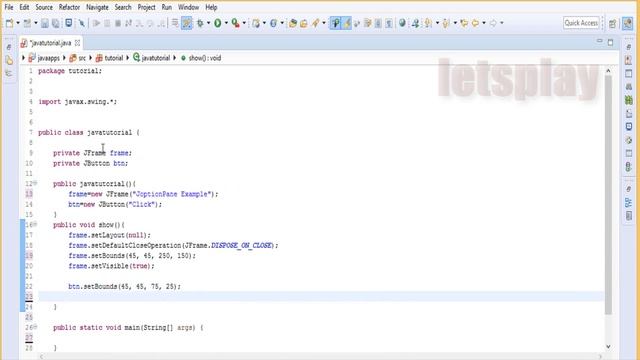This screenshot has height=360, width=640.
Task: Select the javatutorial.java editor tab
Action: tap(50, 43)
